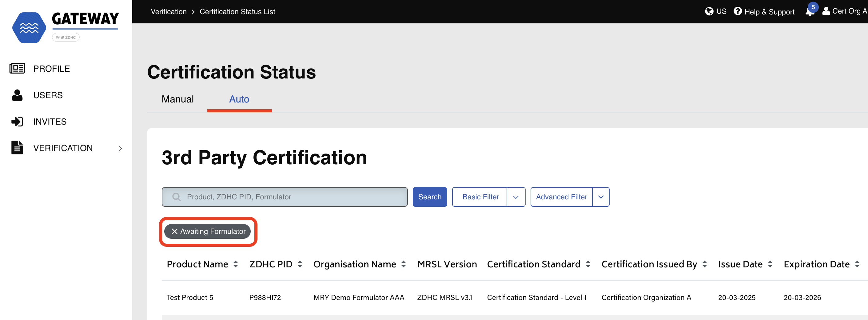Click the issue date 20-03-2025
The width and height of the screenshot is (868, 320).
click(737, 298)
